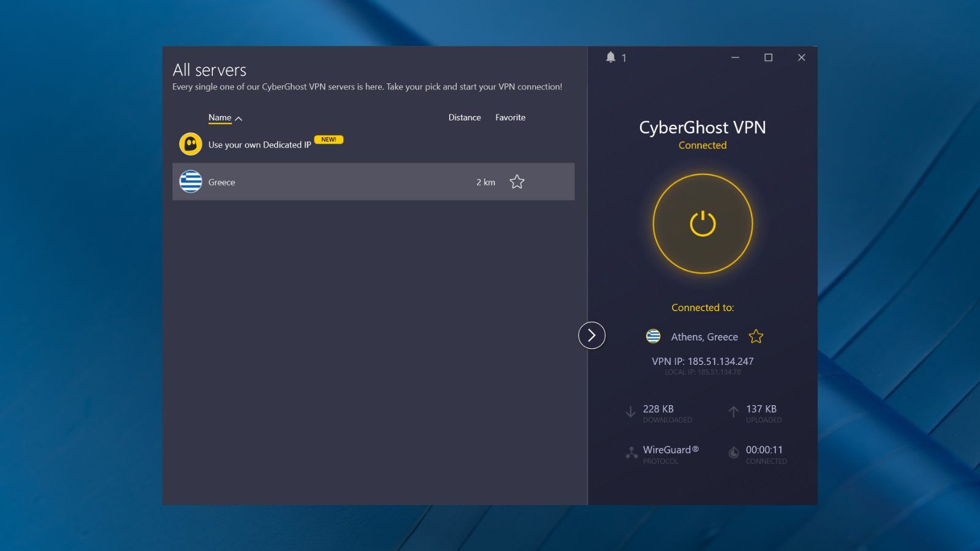Open Use your own Dedicated IP
This screenshot has width=980, height=551.
(260, 144)
